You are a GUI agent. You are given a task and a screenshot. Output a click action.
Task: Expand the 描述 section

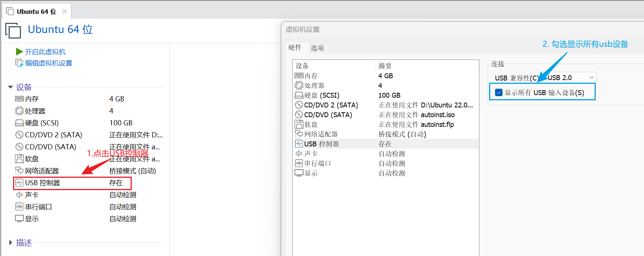10,243
